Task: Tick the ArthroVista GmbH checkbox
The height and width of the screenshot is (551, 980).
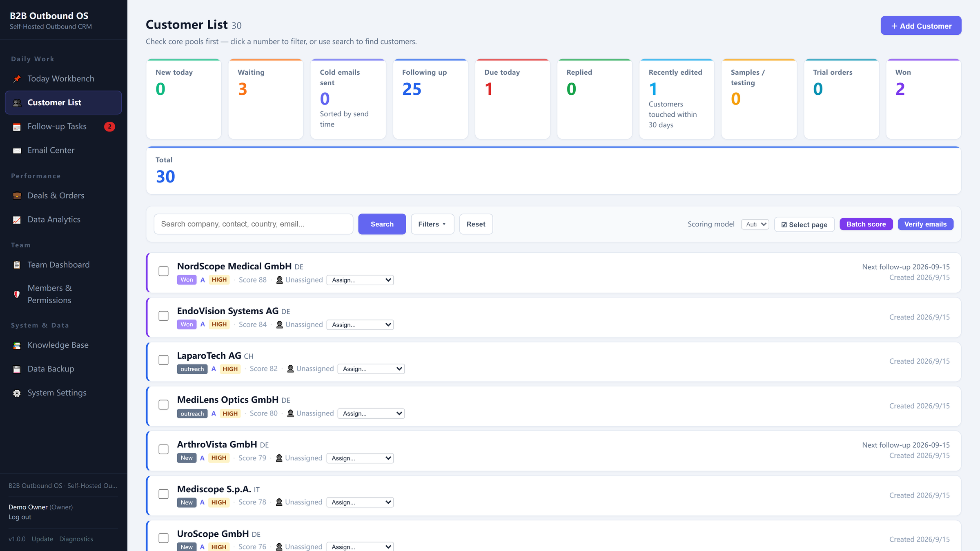Action: [x=163, y=449]
